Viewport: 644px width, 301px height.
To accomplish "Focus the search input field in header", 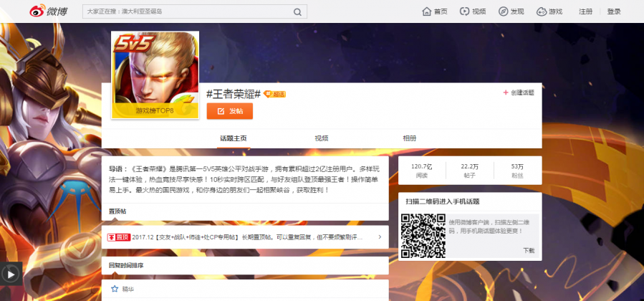I will pyautogui.click(x=186, y=12).
